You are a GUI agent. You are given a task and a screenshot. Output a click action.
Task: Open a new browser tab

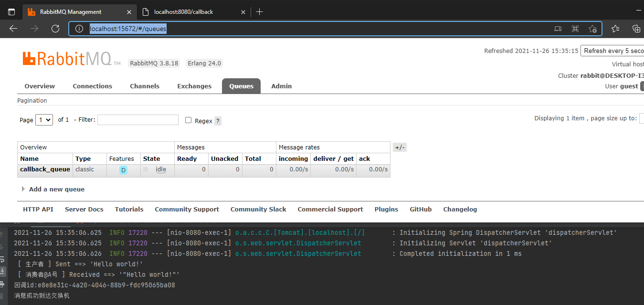coord(259,11)
